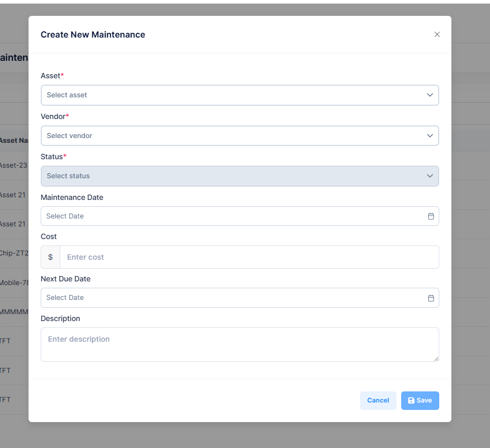Click the Status field label

pyautogui.click(x=53, y=157)
